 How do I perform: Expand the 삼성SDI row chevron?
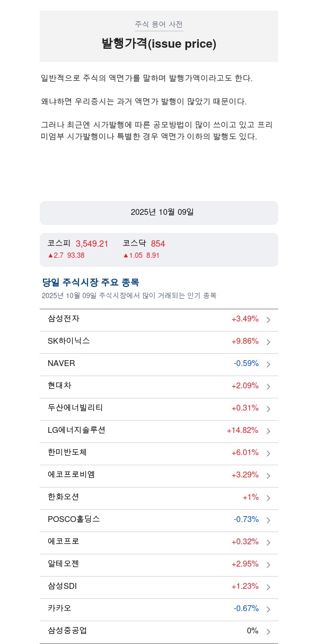(268, 587)
